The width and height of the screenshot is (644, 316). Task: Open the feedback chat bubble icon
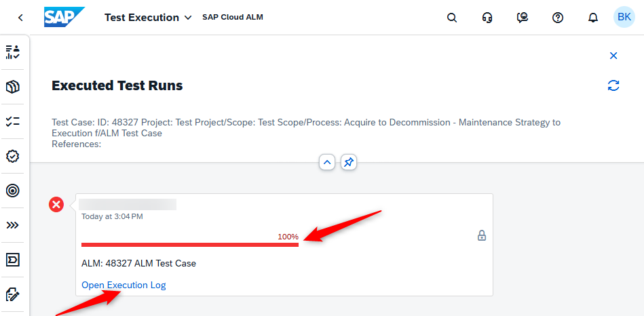point(523,18)
